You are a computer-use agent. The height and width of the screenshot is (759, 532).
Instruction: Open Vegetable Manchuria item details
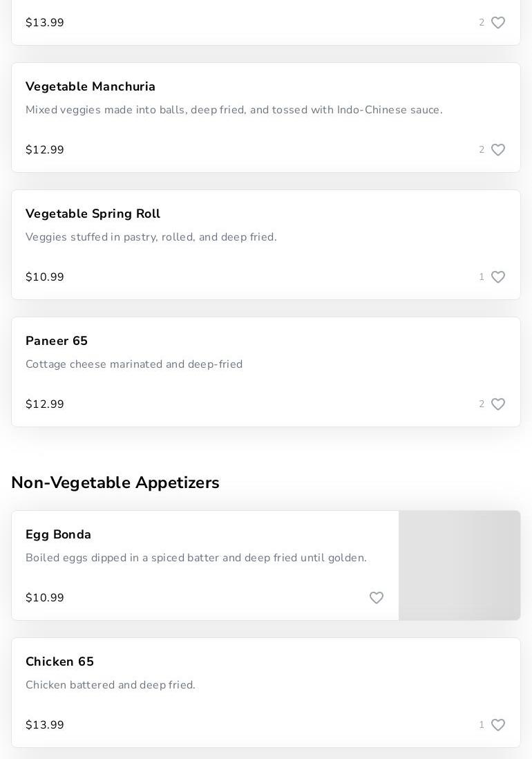click(x=91, y=86)
